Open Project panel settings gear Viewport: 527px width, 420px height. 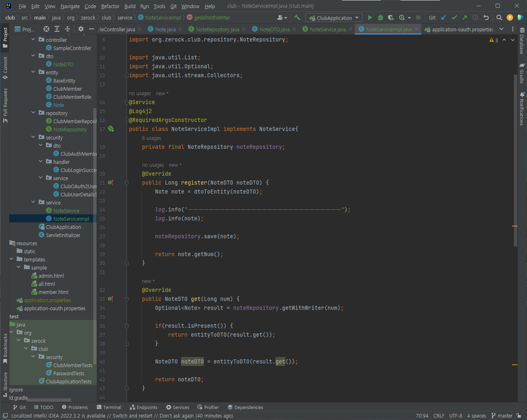pos(81,29)
